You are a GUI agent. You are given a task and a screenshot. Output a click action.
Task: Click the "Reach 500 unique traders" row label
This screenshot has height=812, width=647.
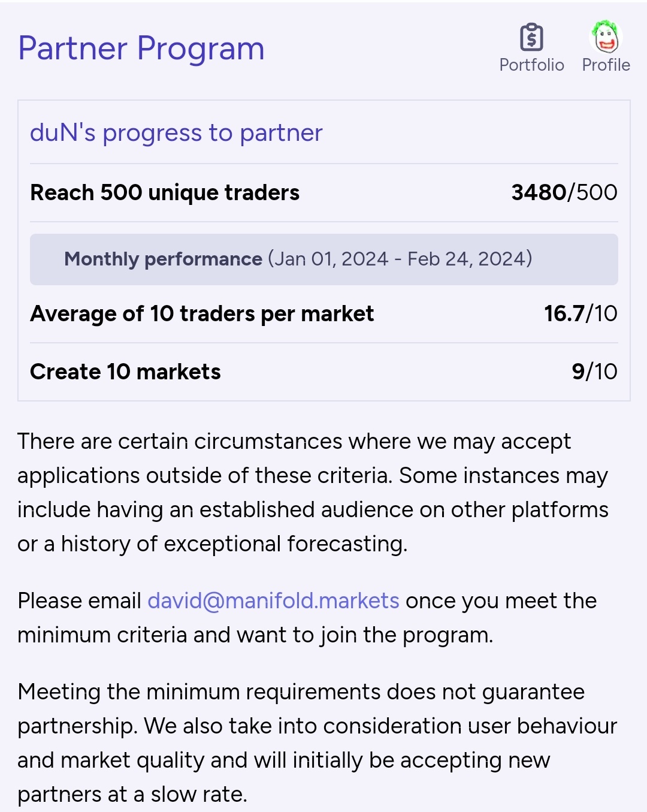(x=165, y=193)
